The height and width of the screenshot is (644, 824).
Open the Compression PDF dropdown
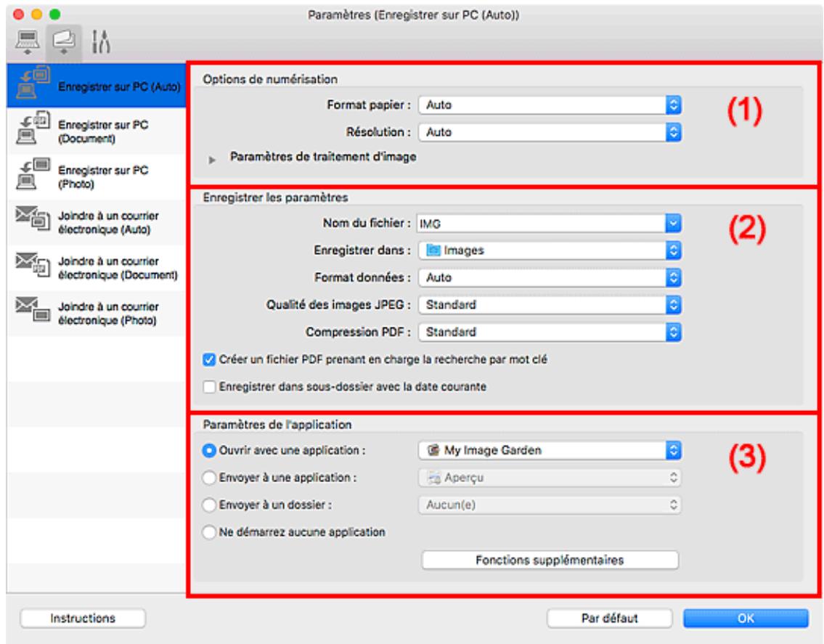pos(550,333)
